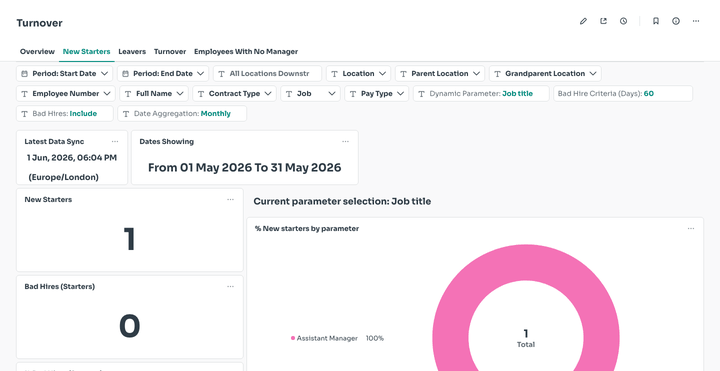Open the Location filter dropdown
This screenshot has width=720, height=371.
click(358, 73)
